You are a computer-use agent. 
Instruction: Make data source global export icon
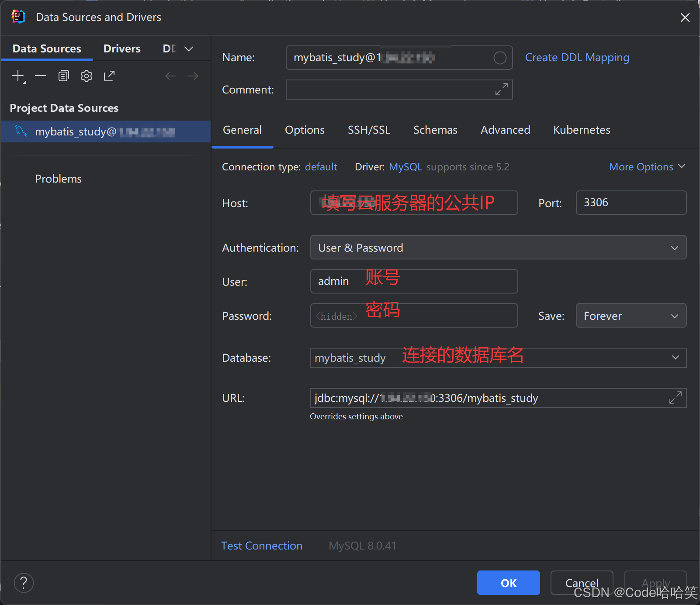pos(109,76)
